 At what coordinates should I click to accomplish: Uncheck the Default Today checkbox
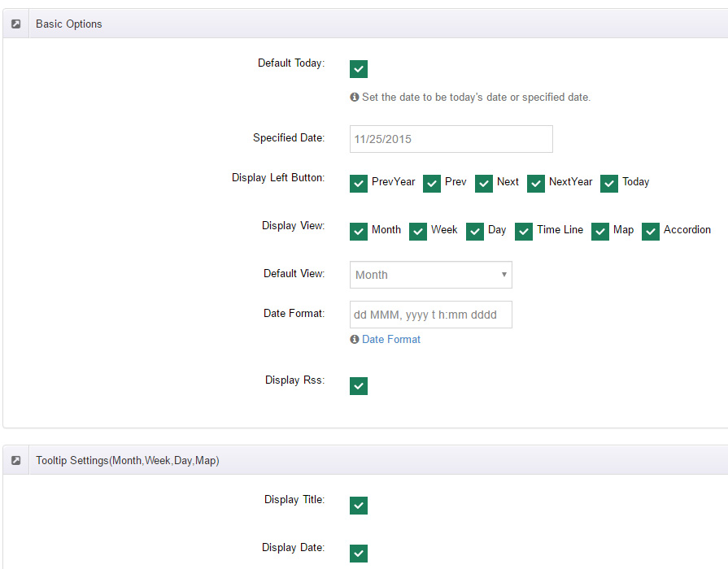(x=359, y=69)
